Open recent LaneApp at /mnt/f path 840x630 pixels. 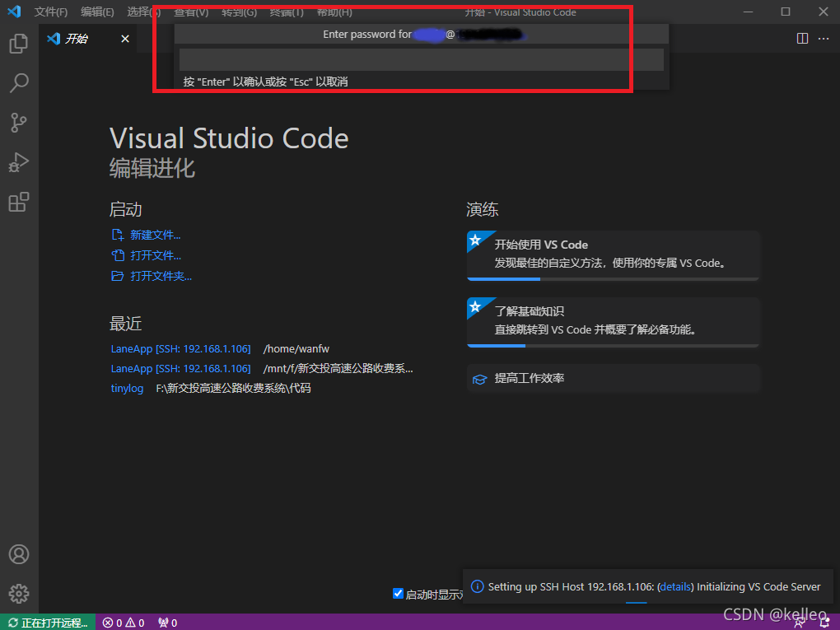tap(180, 369)
